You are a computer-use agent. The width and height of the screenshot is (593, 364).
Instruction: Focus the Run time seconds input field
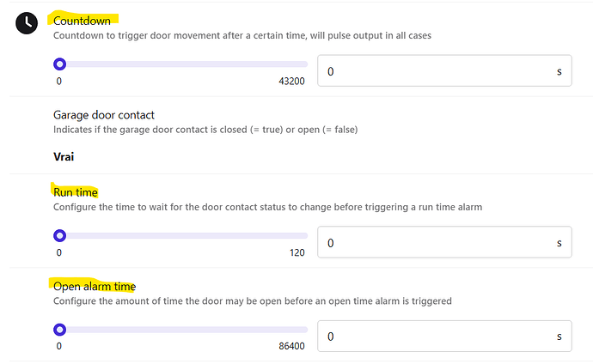434,243
